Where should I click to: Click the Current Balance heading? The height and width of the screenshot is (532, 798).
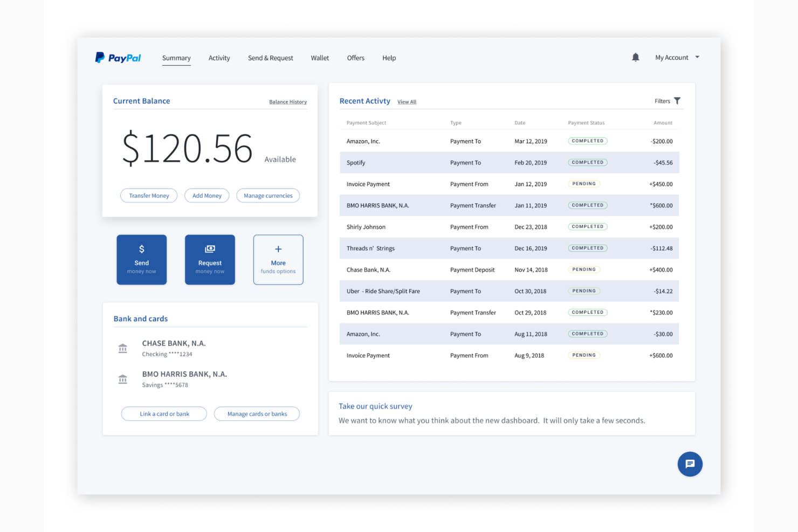pos(141,101)
